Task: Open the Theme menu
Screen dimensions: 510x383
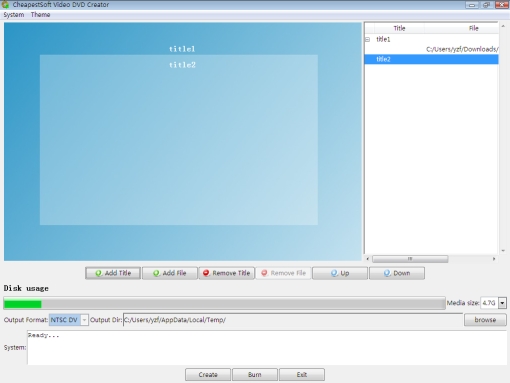Action: 40,15
